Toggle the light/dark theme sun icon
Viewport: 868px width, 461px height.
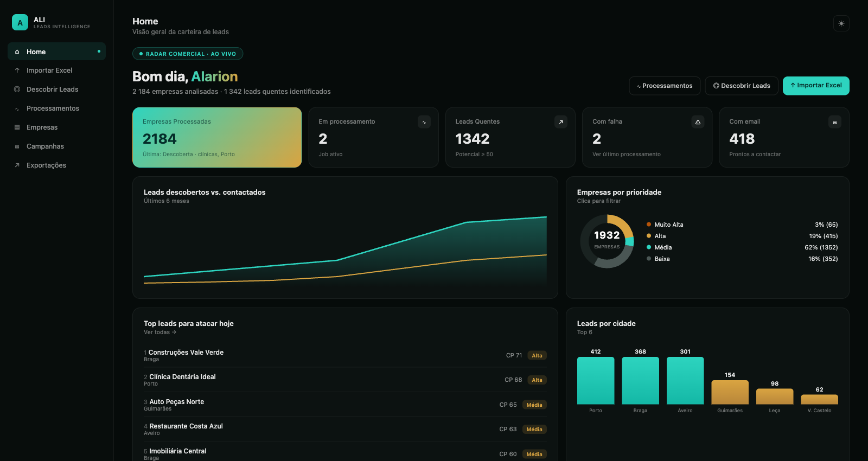click(841, 23)
